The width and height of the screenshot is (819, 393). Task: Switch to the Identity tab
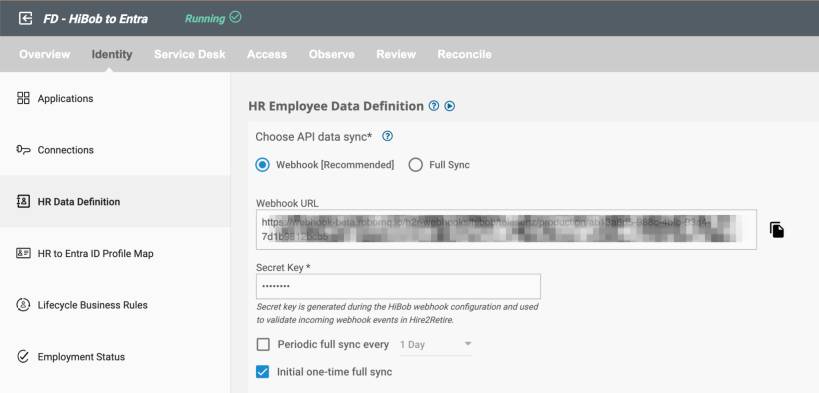(x=112, y=54)
